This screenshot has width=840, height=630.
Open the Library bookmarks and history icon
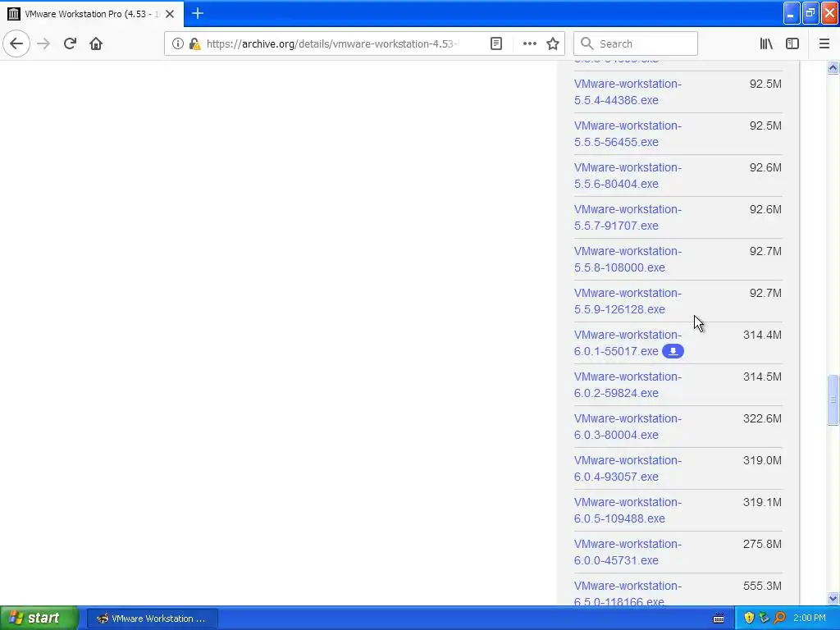coord(766,43)
